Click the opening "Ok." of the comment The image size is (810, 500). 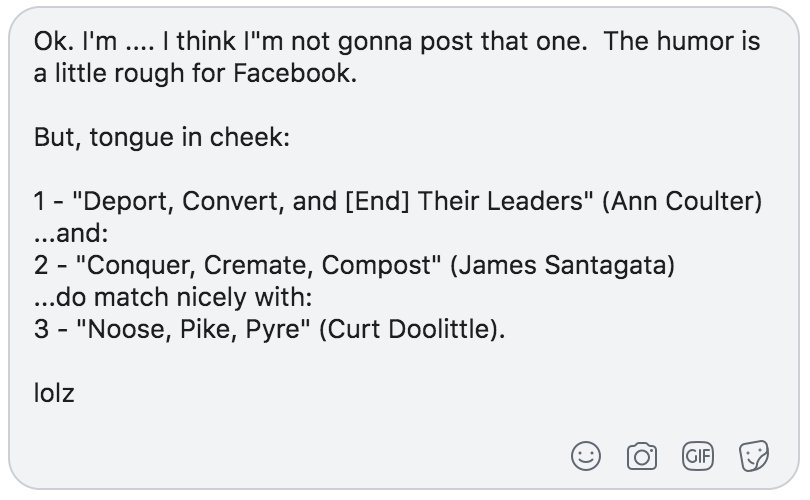click(49, 42)
